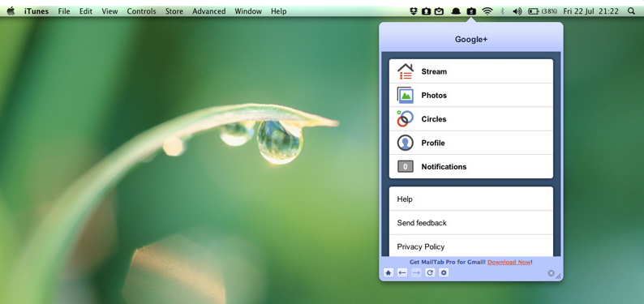Go to home with the house button
This screenshot has height=304, width=644.
[389, 273]
